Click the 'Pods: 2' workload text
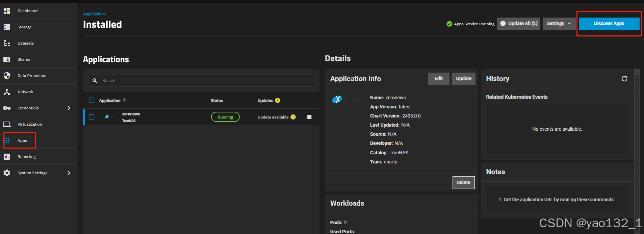Image resolution: width=644 pixels, height=234 pixels. click(x=338, y=223)
